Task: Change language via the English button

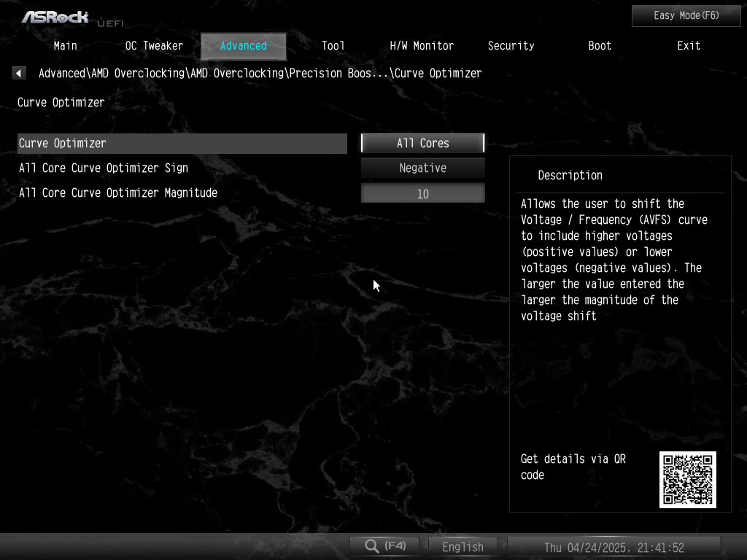Action: (x=462, y=547)
